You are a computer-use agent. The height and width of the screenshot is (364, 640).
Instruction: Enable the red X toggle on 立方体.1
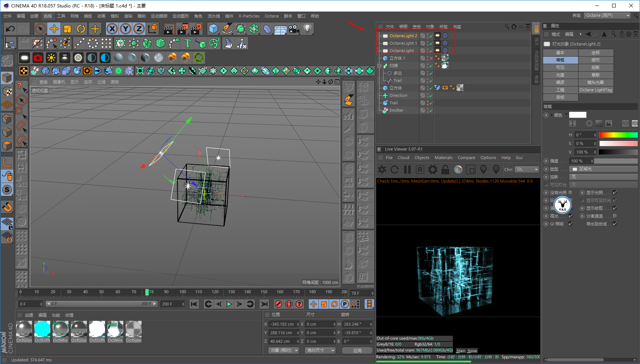pos(431,58)
